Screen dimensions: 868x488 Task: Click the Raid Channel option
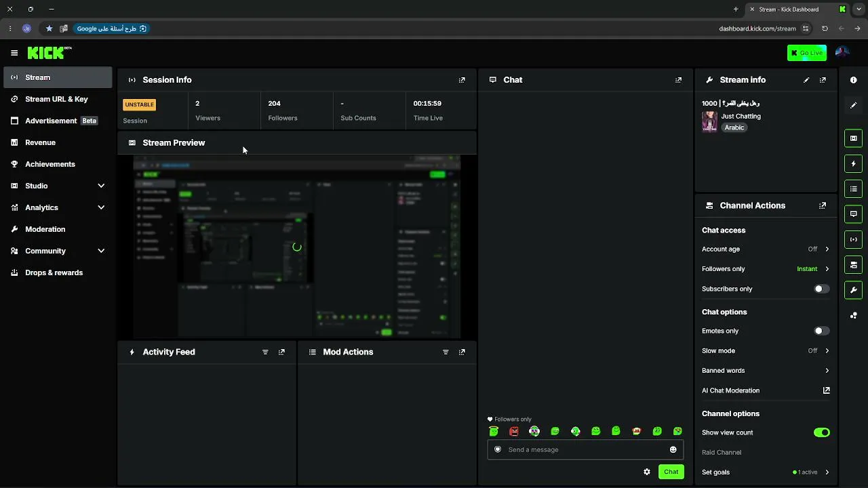(722, 452)
